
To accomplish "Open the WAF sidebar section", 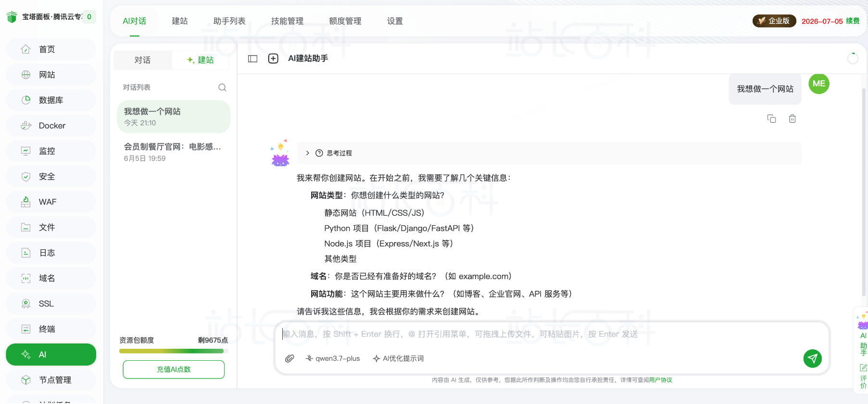I will [x=50, y=202].
